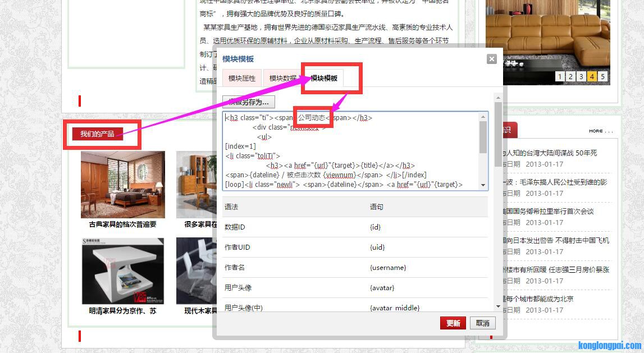Click the dialog scrollbar's down arrow
The image size is (644, 353).
(x=498, y=306)
